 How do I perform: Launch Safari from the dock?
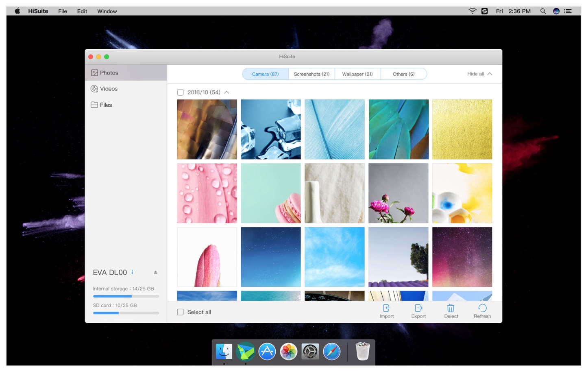[x=332, y=351]
